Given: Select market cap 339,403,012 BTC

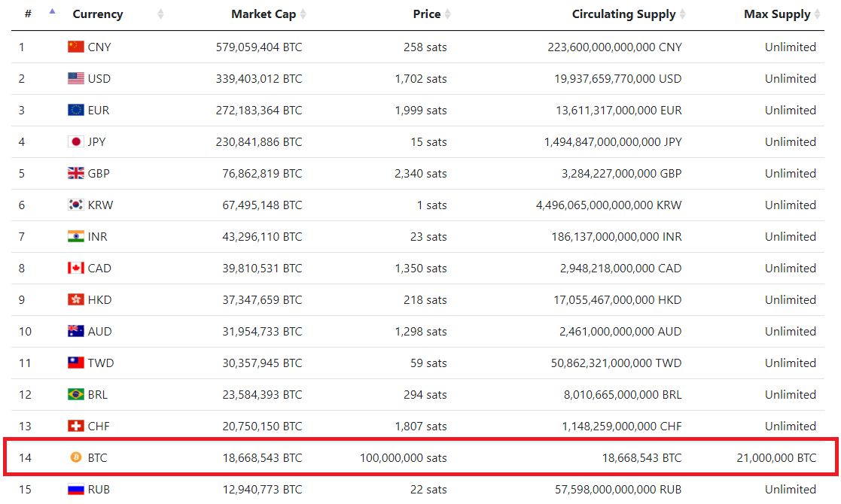Looking at the screenshot, I should (x=259, y=79).
